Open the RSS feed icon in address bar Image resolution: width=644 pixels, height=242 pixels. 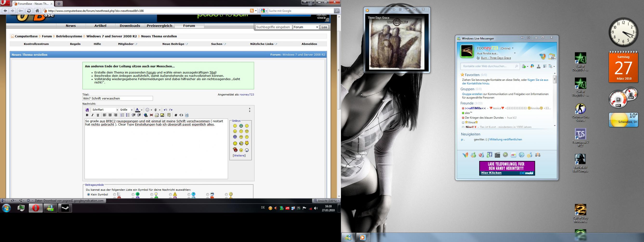pos(252,11)
